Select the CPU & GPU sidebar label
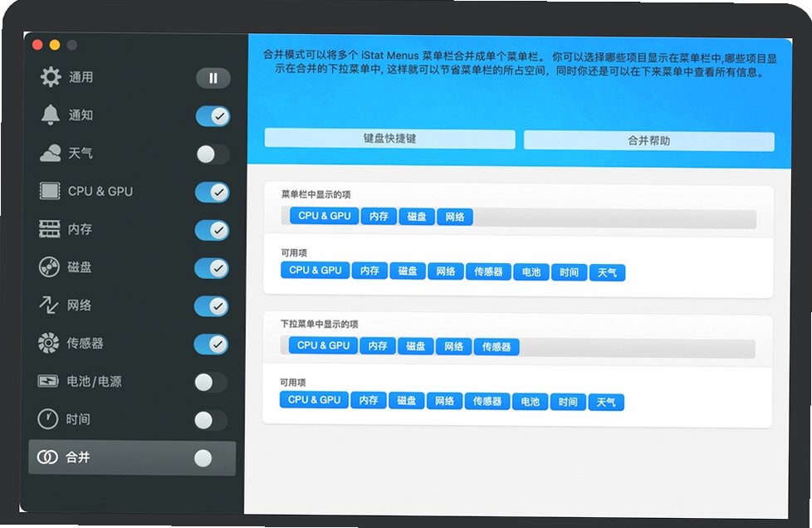The width and height of the screenshot is (812, 528). (x=100, y=192)
